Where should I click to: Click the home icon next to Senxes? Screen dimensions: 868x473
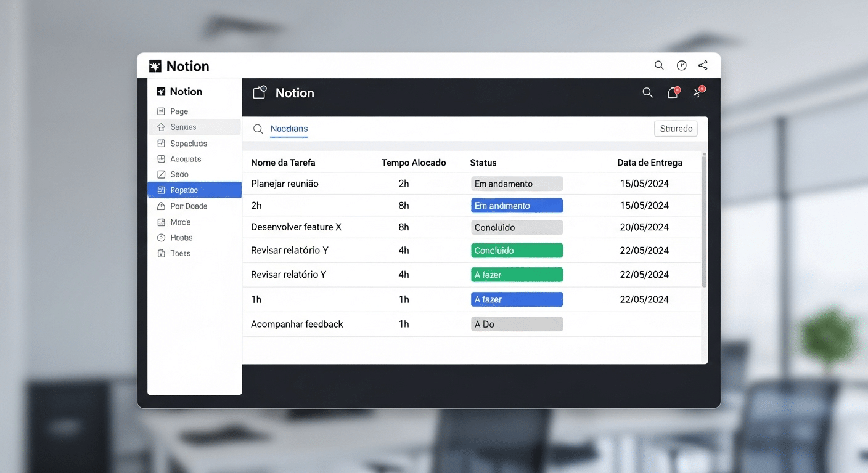162,127
